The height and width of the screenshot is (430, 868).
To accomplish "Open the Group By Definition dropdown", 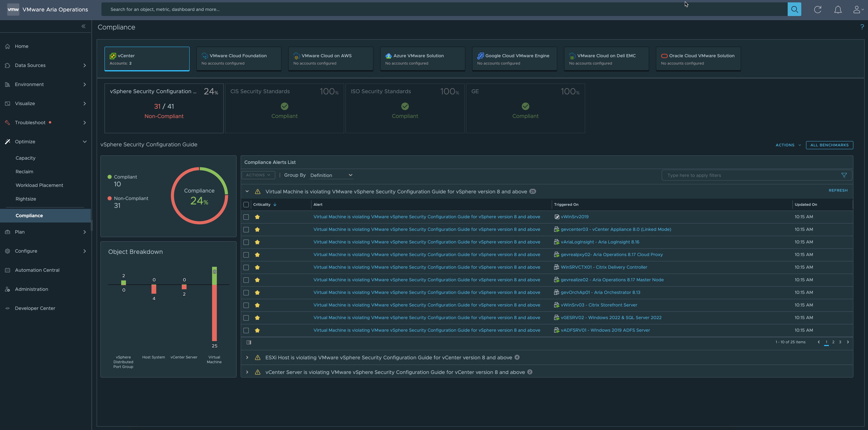I will click(331, 175).
